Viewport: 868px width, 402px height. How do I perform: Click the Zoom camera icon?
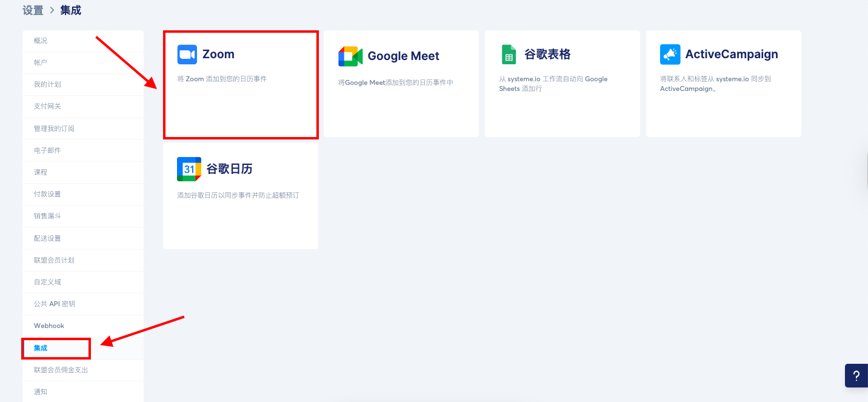coord(187,54)
